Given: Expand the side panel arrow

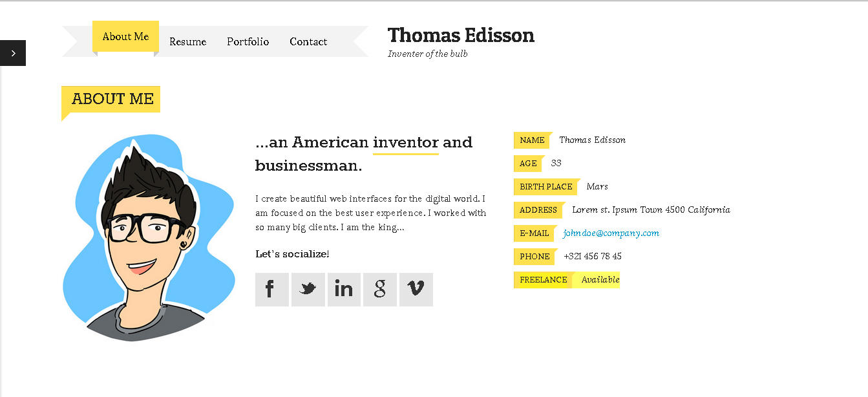Looking at the screenshot, I should (13, 53).
